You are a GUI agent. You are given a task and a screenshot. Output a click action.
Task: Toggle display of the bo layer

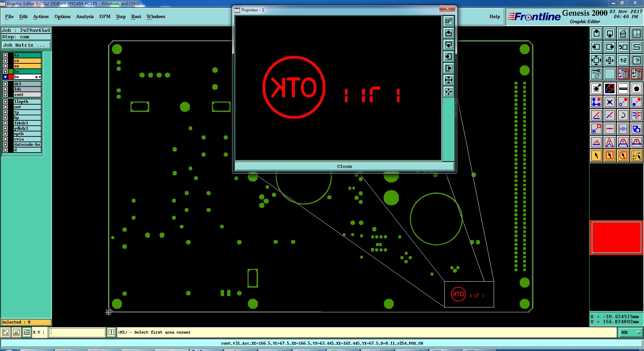[5, 77]
